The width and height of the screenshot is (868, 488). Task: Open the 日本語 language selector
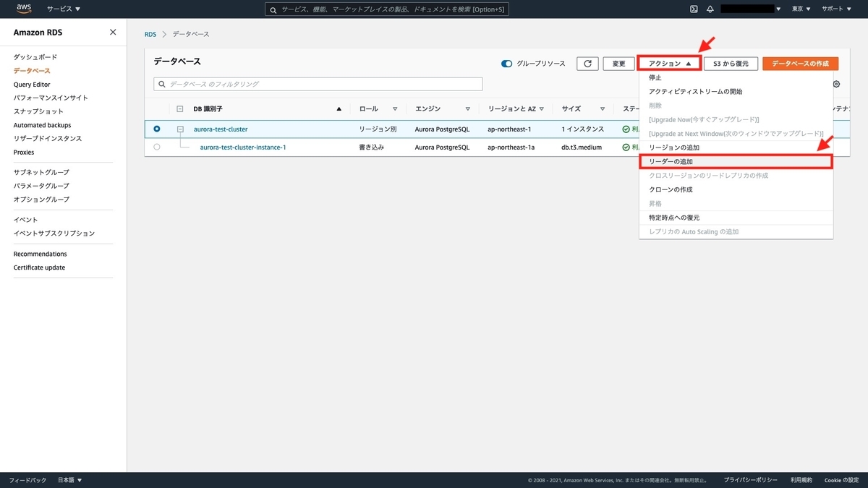(70, 480)
